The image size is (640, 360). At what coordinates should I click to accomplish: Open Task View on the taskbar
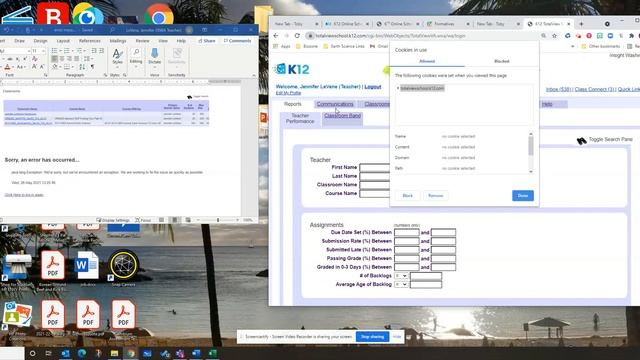point(49,353)
